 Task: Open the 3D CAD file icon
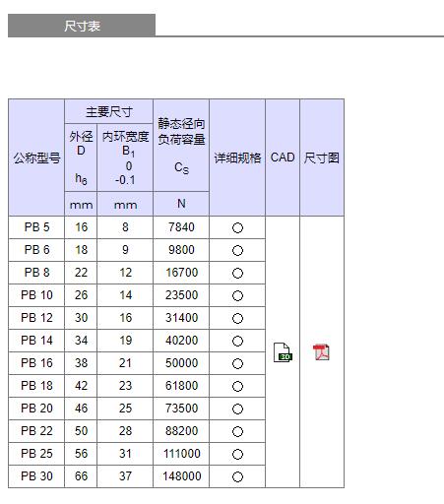click(283, 352)
